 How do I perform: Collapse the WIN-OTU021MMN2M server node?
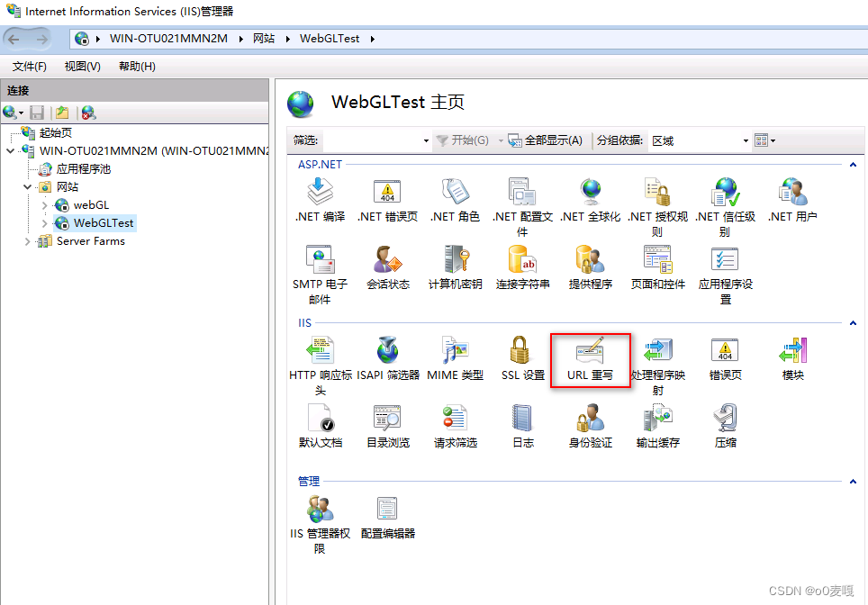tap(11, 150)
